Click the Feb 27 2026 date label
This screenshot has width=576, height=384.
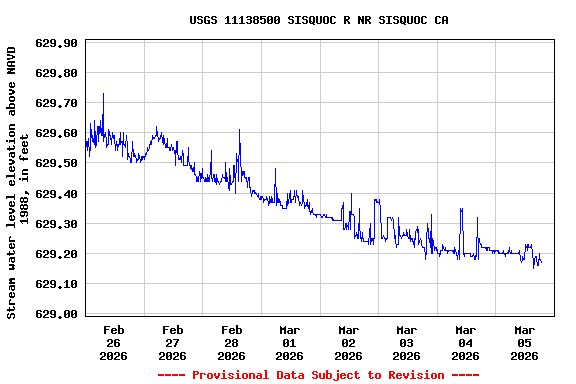(x=172, y=343)
